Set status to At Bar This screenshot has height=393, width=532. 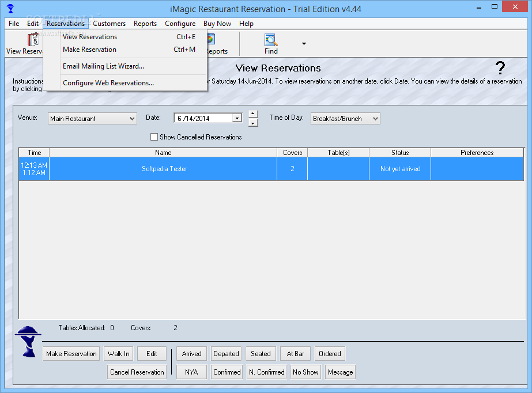[295, 354]
